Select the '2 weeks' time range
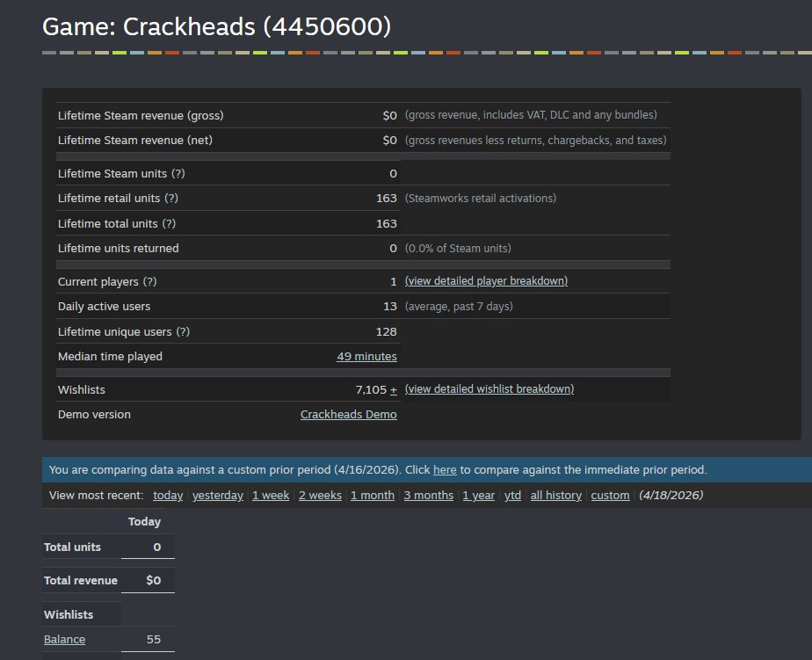 320,496
